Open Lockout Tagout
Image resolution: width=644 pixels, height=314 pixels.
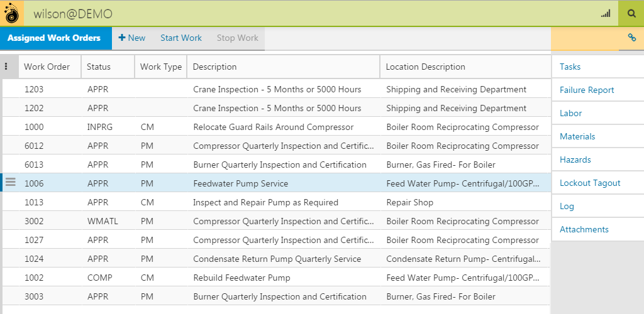click(x=590, y=183)
